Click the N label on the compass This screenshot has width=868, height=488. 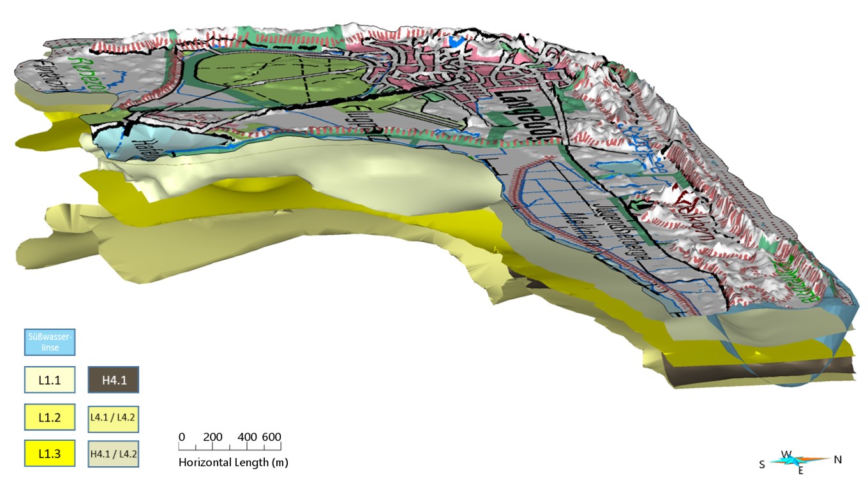838,459
